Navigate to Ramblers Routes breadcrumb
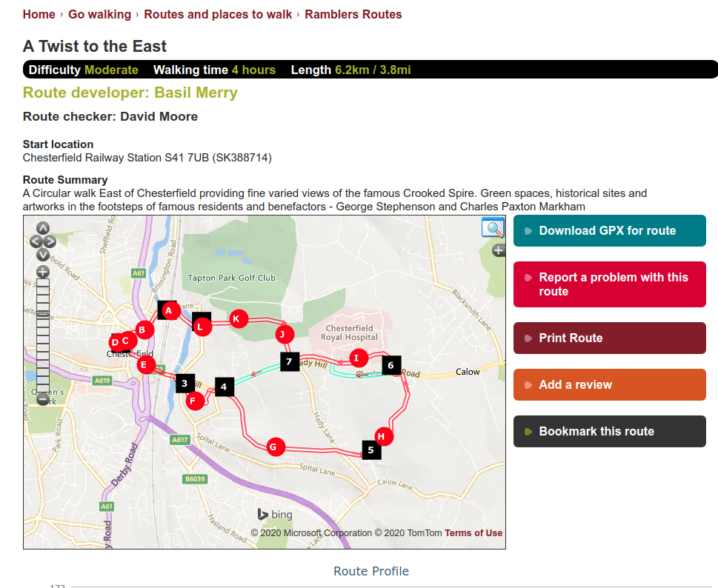Screen dimensions: 718x588 point(353,14)
